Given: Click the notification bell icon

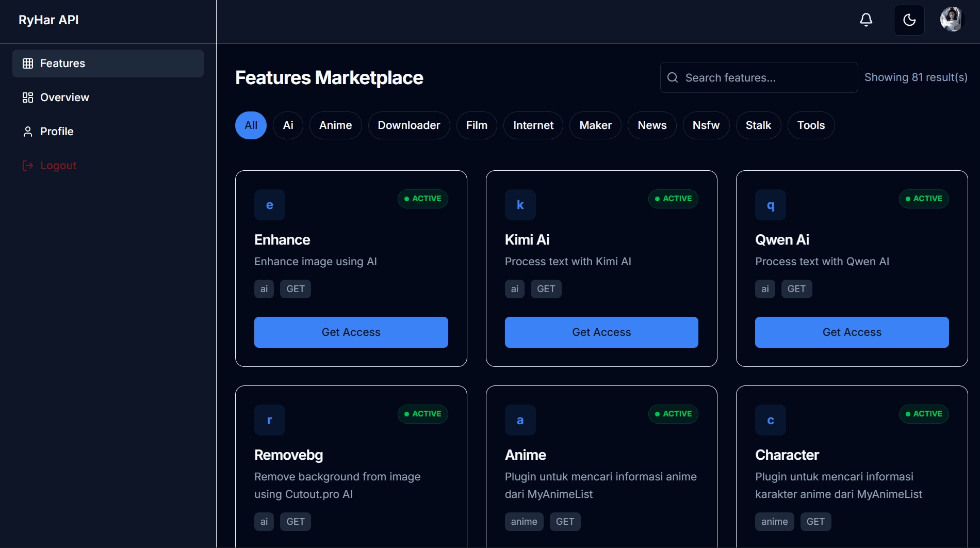Looking at the screenshot, I should [x=866, y=20].
